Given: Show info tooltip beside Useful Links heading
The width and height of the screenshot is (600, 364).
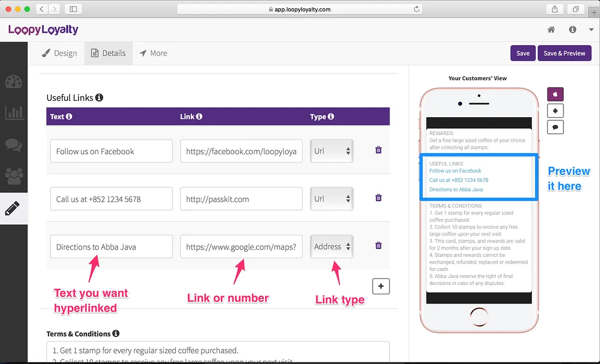Looking at the screenshot, I should (x=99, y=98).
